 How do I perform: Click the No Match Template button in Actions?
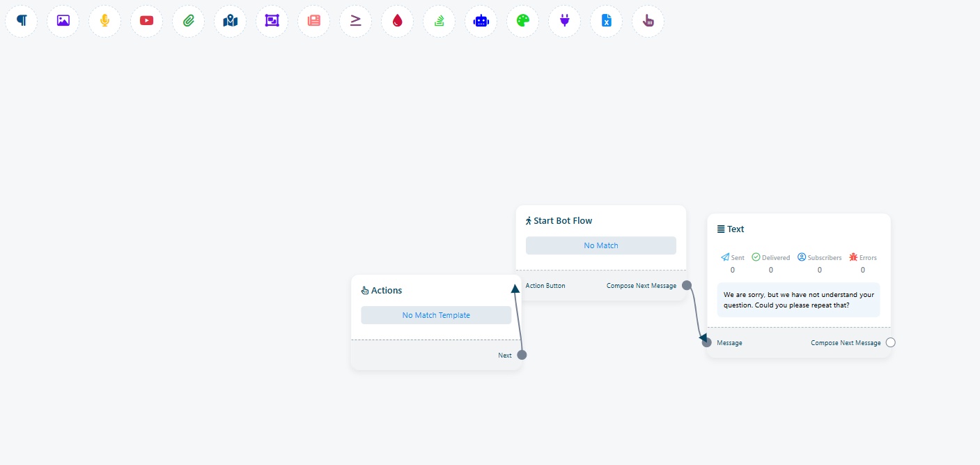point(436,315)
